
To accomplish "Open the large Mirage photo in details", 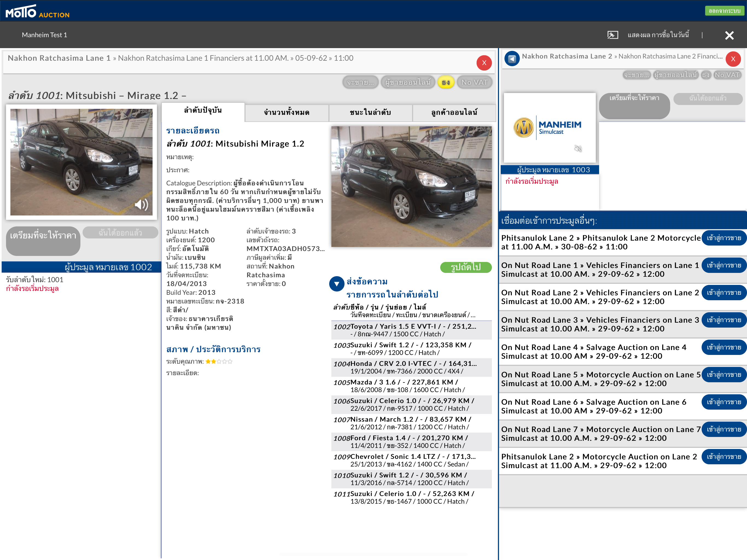I will pos(411,186).
